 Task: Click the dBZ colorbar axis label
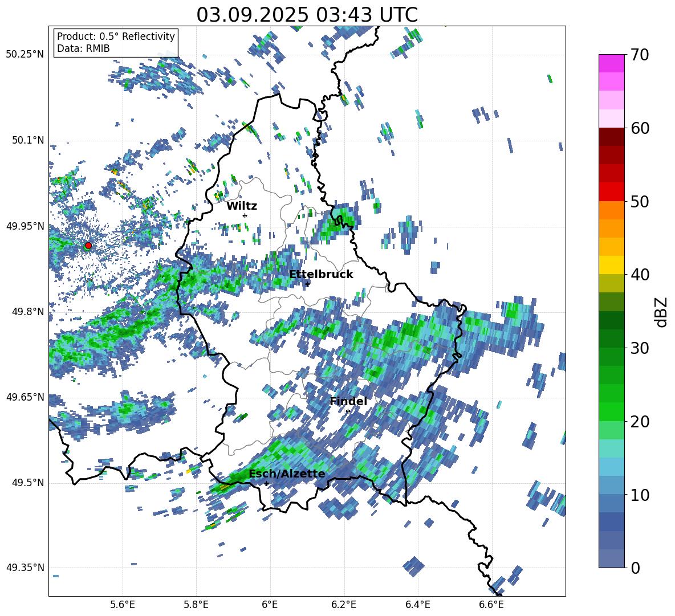pos(661,312)
